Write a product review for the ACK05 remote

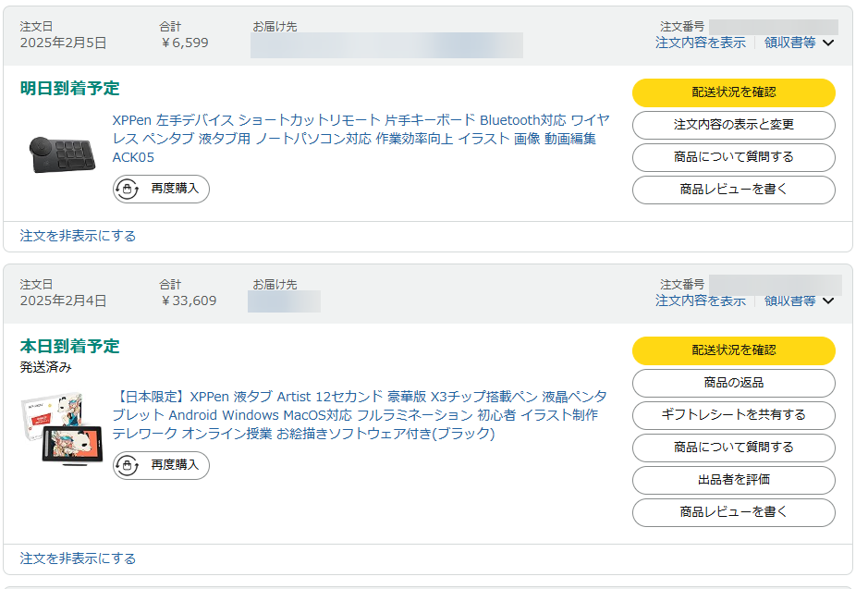[x=733, y=190]
